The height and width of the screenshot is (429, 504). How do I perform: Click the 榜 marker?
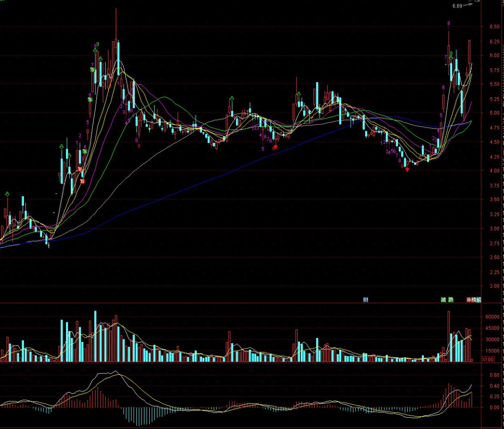tap(474, 300)
